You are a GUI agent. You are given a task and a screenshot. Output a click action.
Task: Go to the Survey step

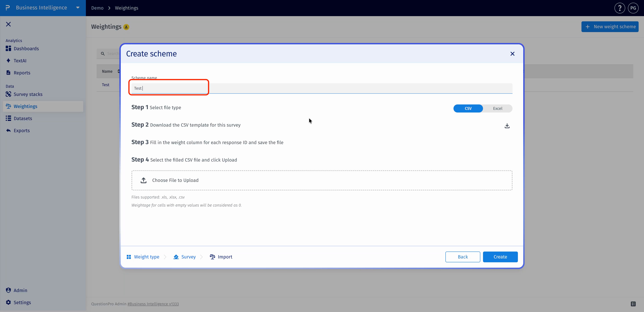[x=189, y=257]
